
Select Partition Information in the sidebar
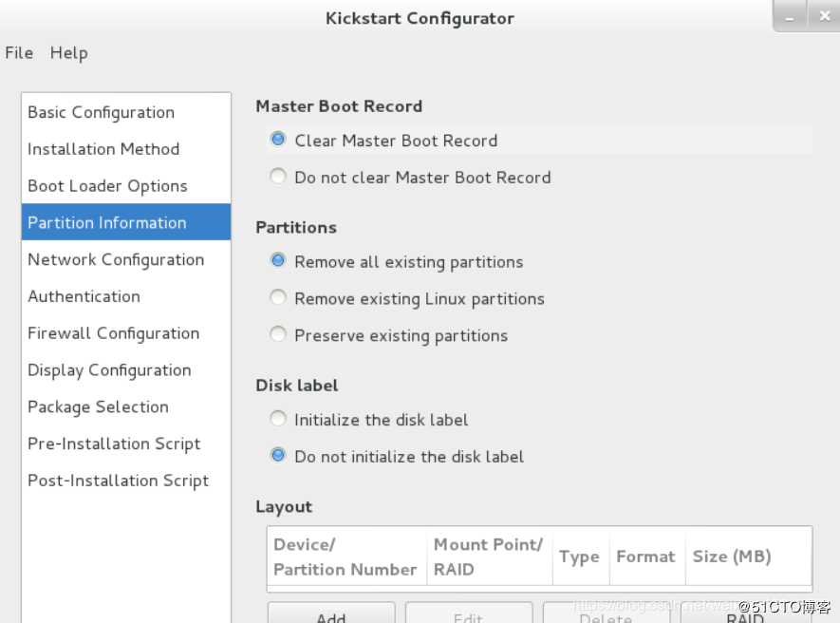pyautogui.click(x=126, y=222)
